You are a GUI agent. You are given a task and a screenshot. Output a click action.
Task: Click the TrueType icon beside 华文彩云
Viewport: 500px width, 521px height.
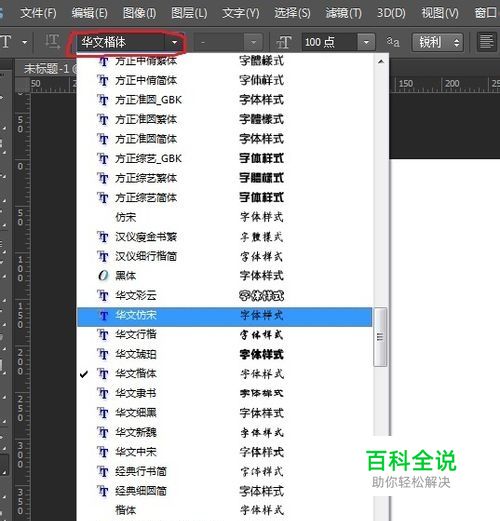click(103, 295)
